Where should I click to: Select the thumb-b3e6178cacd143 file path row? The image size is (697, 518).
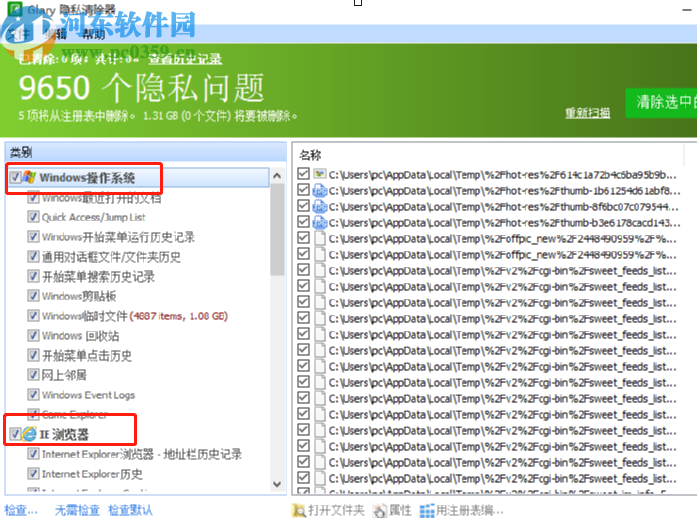tap(504, 222)
